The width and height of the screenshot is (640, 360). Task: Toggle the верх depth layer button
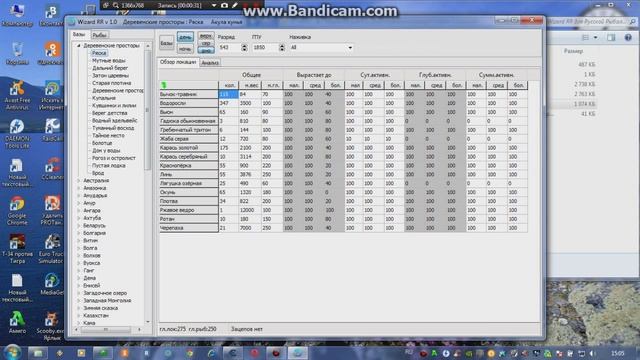(206, 36)
